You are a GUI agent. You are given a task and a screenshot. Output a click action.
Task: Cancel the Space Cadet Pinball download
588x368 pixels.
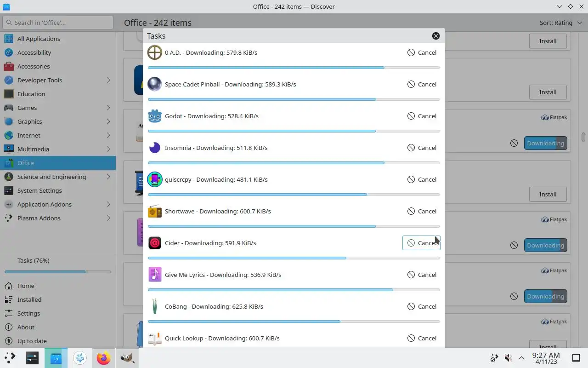coord(422,84)
